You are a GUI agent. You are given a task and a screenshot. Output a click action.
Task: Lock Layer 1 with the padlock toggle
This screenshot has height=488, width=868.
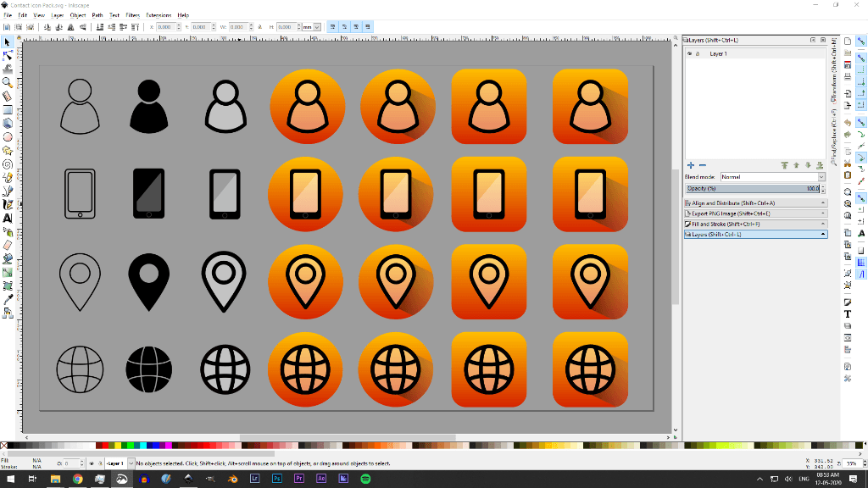(698, 54)
